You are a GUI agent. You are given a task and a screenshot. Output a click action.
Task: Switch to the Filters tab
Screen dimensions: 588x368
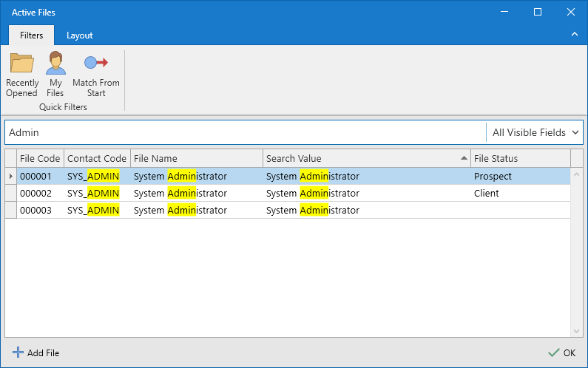click(x=32, y=35)
